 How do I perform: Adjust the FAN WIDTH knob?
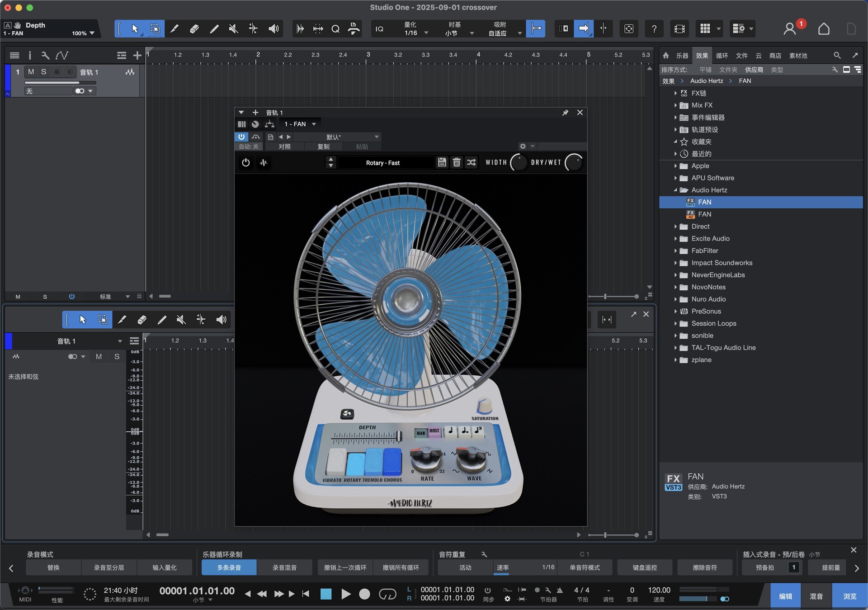click(x=519, y=162)
